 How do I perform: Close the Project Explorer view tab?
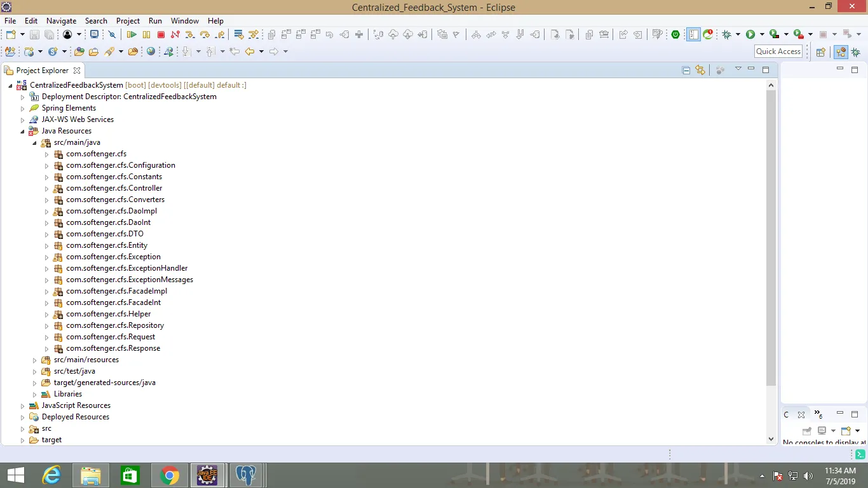pos(77,71)
